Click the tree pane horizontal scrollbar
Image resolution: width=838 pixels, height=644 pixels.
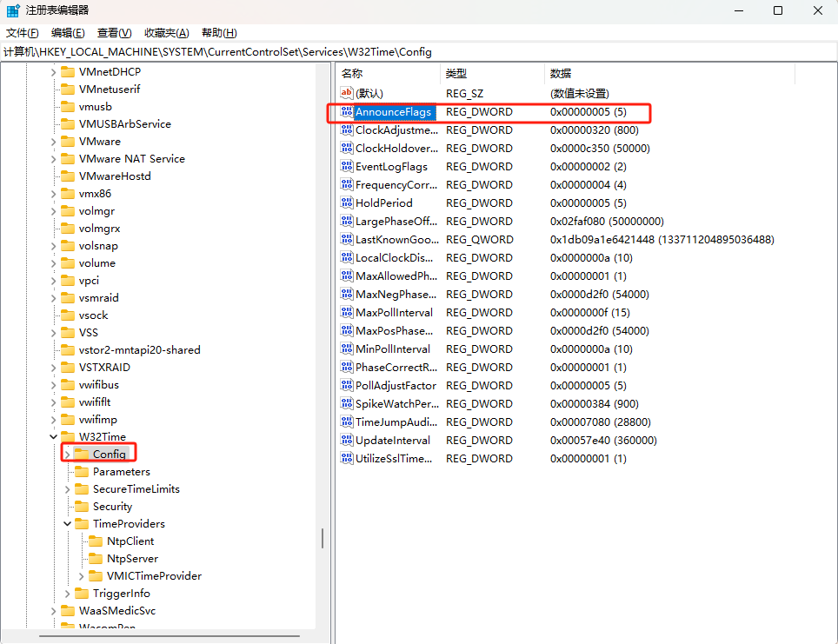coord(170,636)
